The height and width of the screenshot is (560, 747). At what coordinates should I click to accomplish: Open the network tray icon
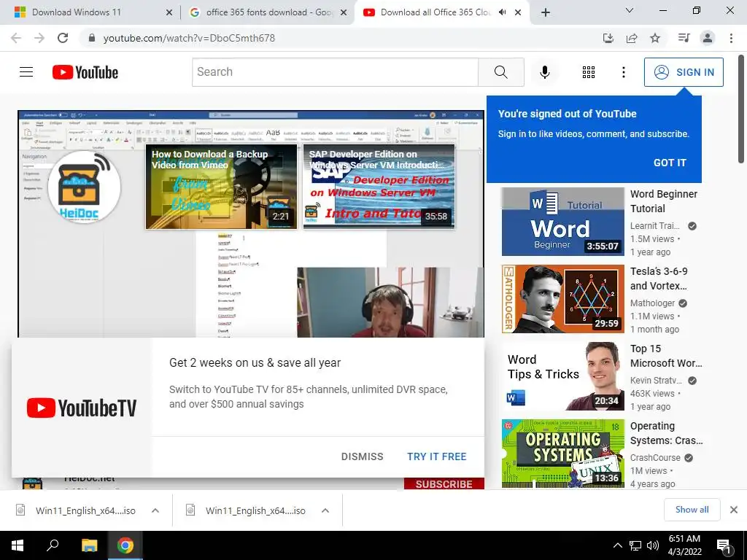[635, 545]
